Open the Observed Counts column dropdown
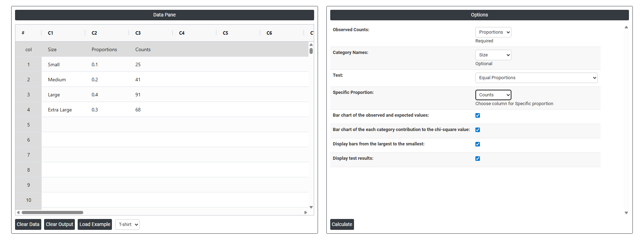 493,32
